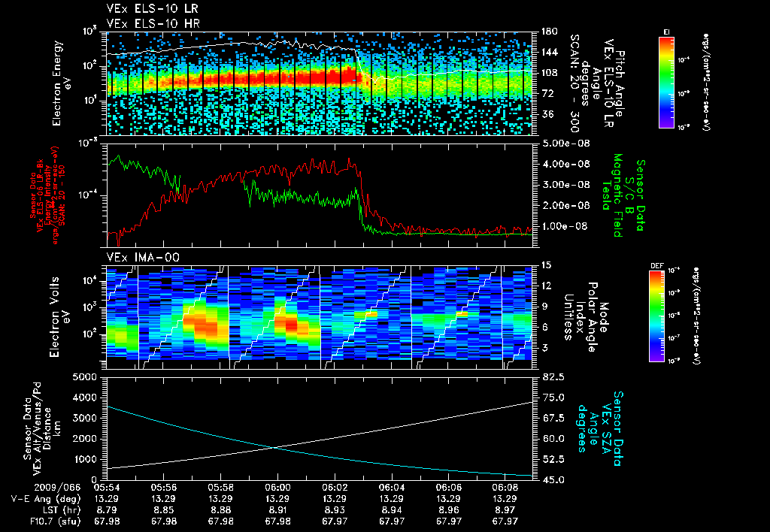
Task: Click the LST value "8.97"
Action: pyautogui.click(x=505, y=510)
